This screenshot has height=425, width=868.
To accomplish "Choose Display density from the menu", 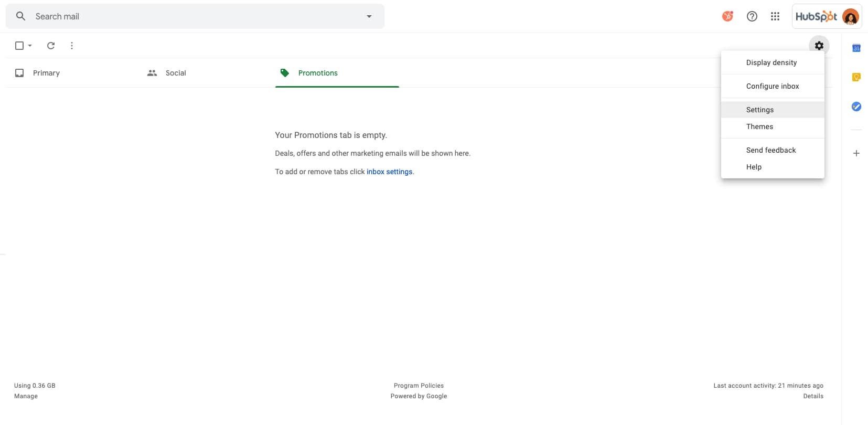I will 773,62.
